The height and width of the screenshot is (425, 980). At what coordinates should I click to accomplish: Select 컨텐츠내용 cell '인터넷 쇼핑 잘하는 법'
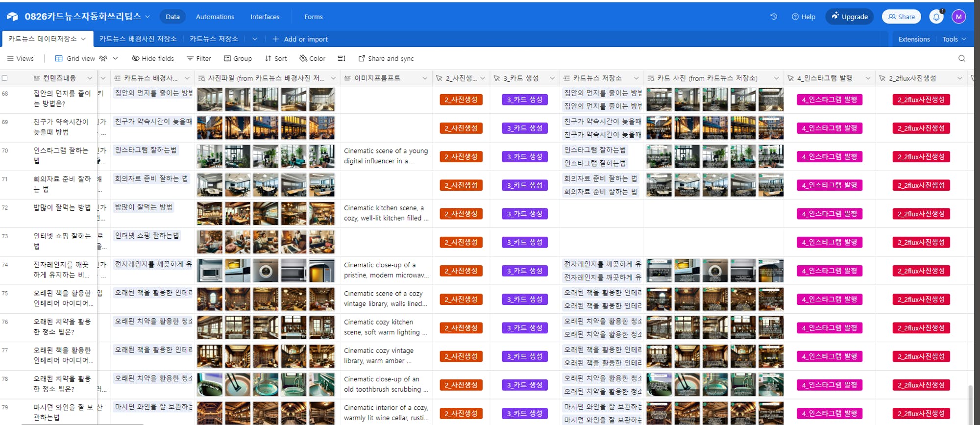[x=62, y=242]
